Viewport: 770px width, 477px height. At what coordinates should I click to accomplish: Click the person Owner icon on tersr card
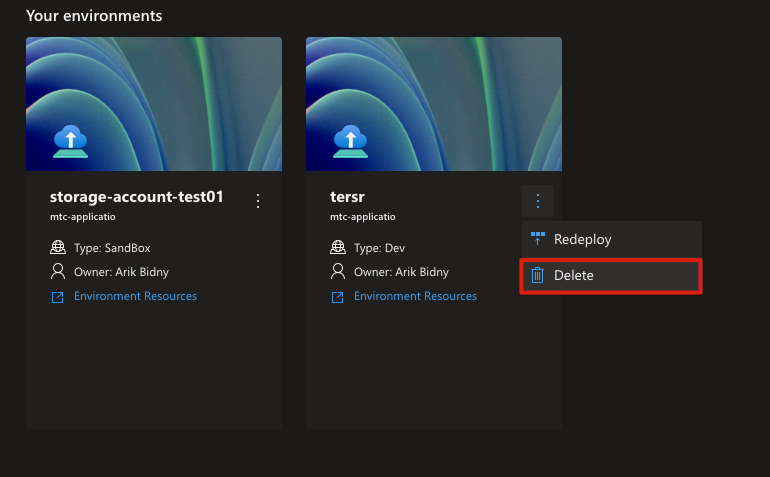[x=337, y=272]
